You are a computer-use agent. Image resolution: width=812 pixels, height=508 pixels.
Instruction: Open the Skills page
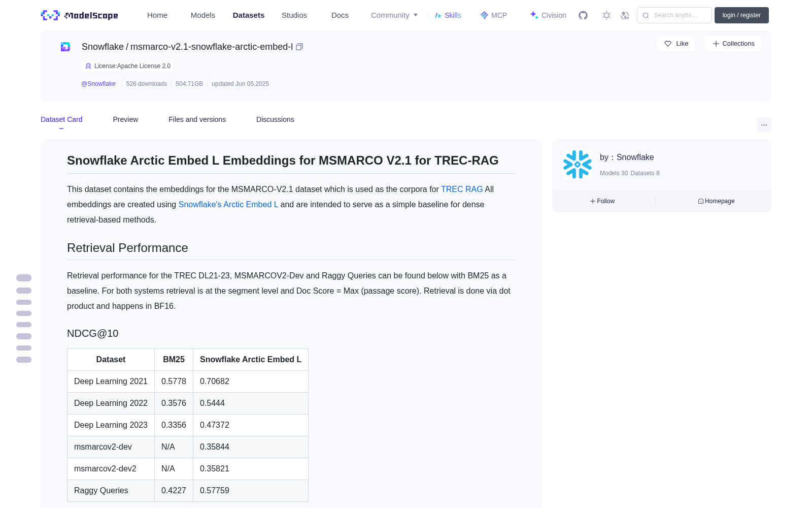point(448,15)
